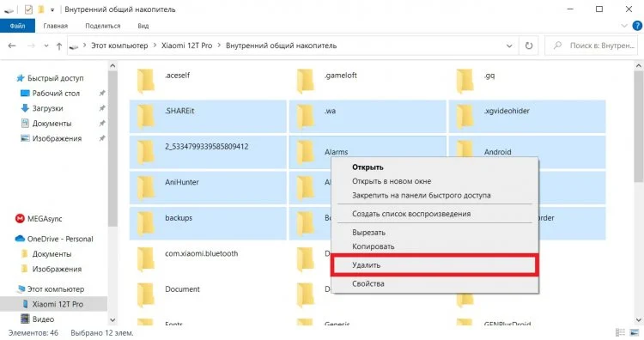Open the Help question mark icon
The width and height of the screenshot is (644, 340).
637,26
